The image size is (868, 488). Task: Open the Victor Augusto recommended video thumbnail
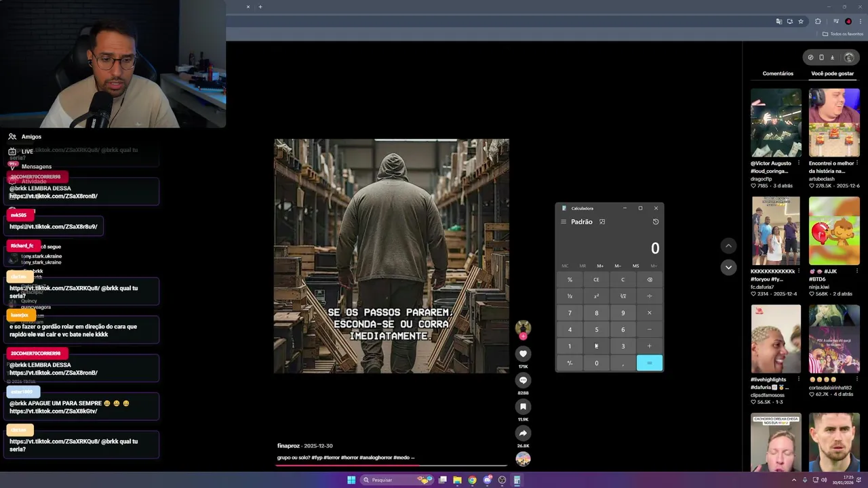pos(776,123)
